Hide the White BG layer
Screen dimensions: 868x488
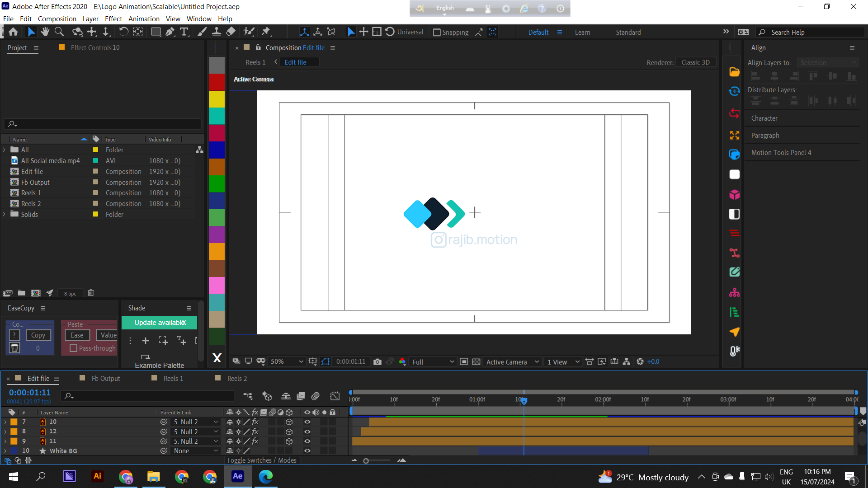pyautogui.click(x=307, y=450)
